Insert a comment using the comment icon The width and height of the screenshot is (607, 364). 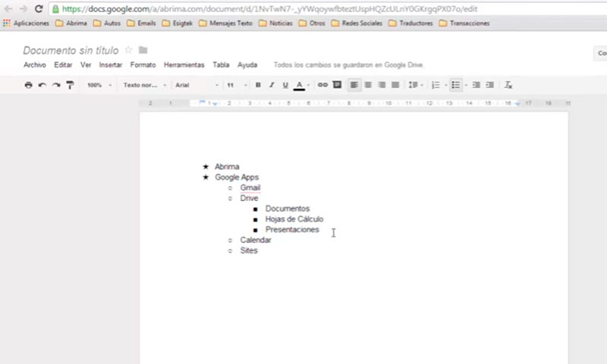coord(337,85)
